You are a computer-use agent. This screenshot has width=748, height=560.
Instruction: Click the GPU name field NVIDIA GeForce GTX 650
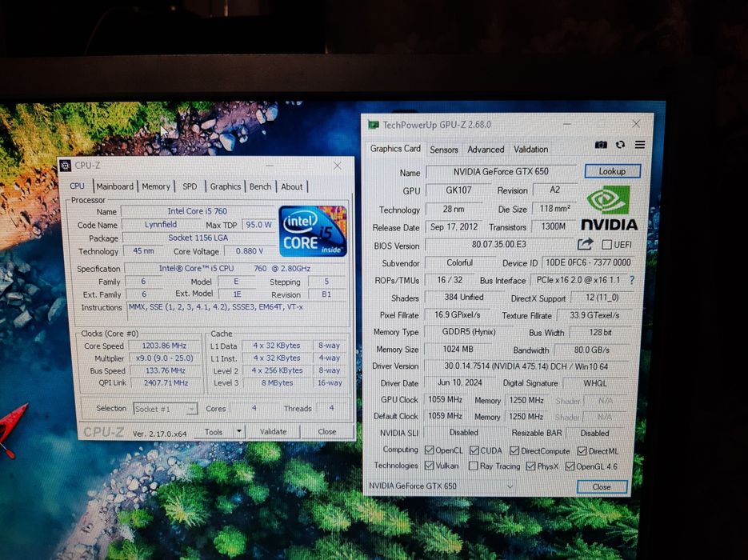coord(501,171)
